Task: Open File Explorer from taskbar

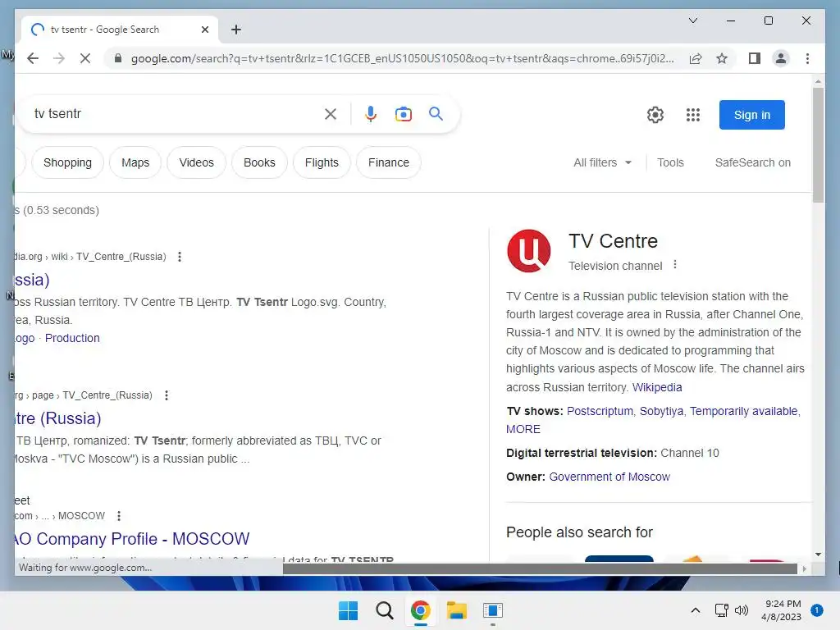Action: point(456,610)
